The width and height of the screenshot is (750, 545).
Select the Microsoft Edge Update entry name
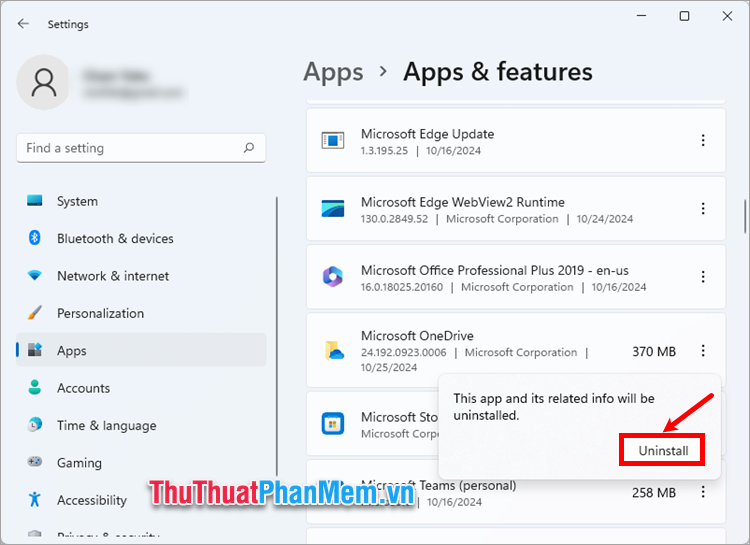point(427,134)
